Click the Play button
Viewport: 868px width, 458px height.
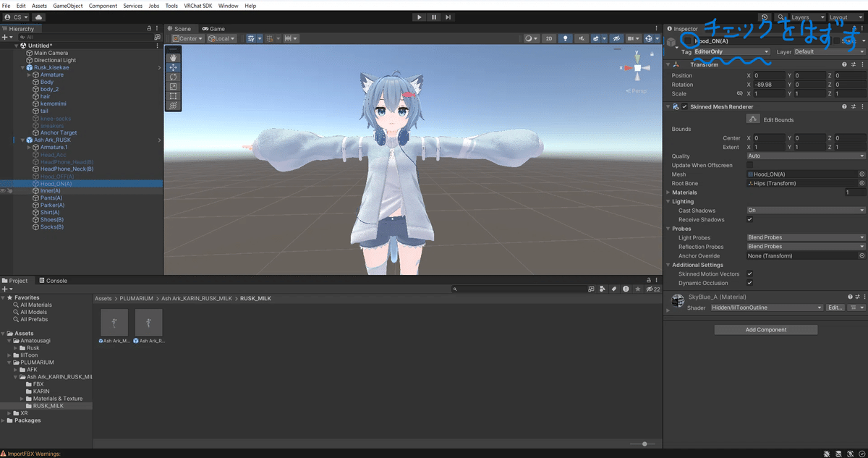[420, 17]
